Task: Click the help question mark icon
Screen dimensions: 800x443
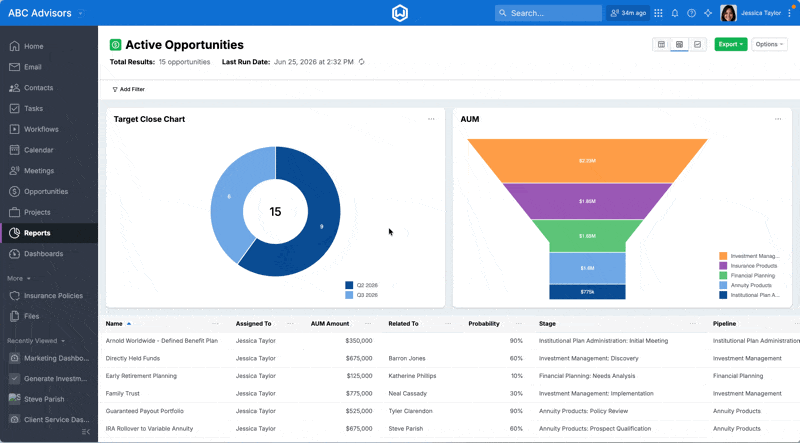Action: 691,13
